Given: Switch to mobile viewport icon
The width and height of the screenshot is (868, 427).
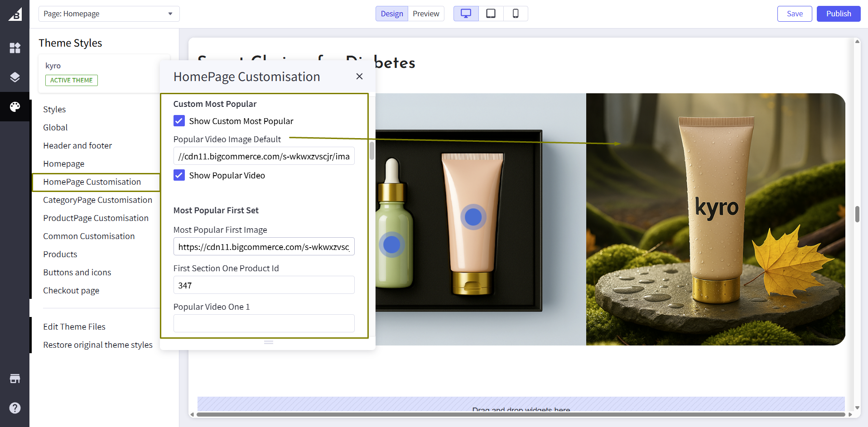Looking at the screenshot, I should [x=516, y=14].
